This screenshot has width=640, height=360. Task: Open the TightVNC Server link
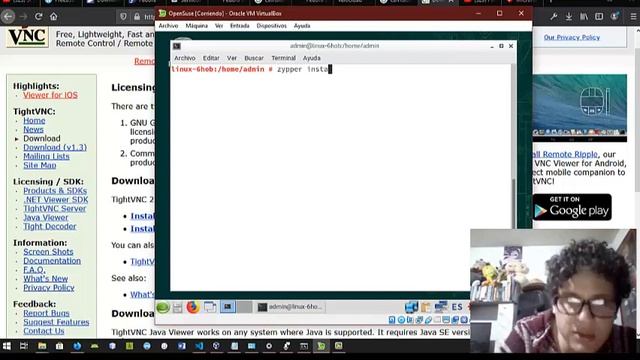point(55,209)
